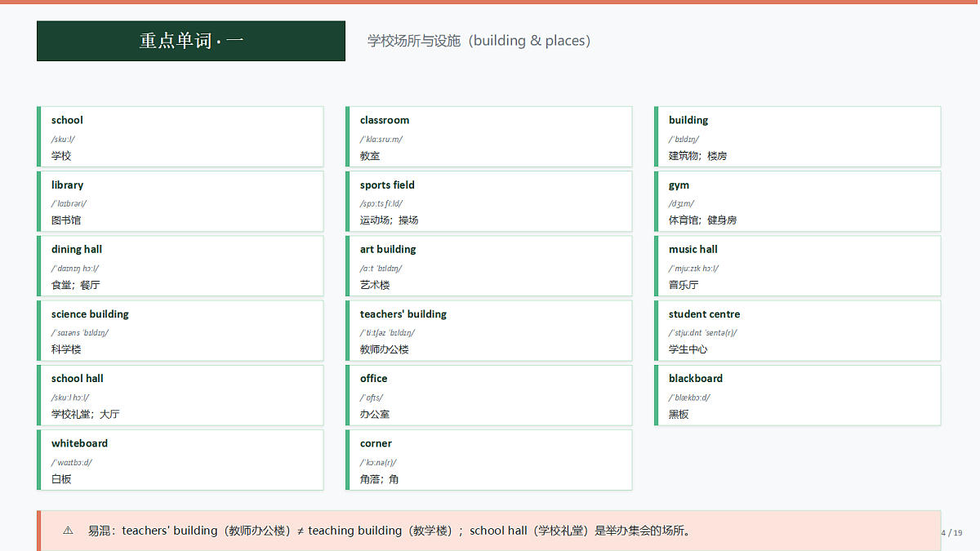
Task: Select the 重点单词·一 title banner
Action: [x=191, y=41]
